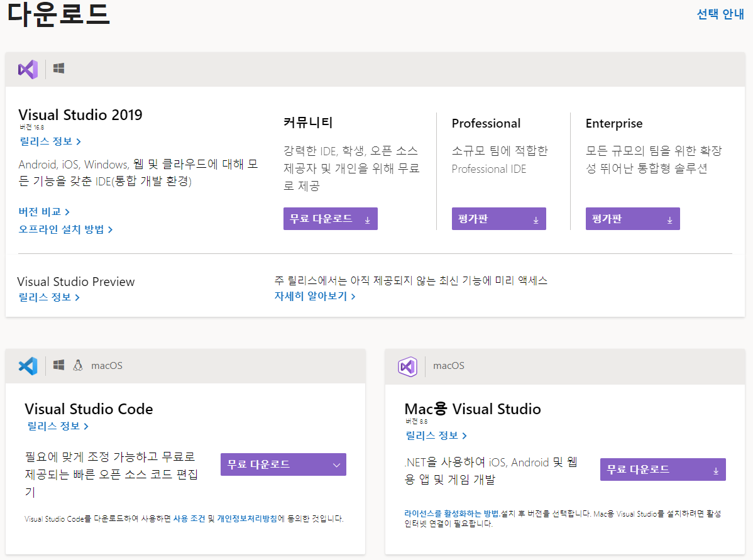Click the Visual Studio Code heading
This screenshot has width=753, height=560.
pyautogui.click(x=89, y=409)
